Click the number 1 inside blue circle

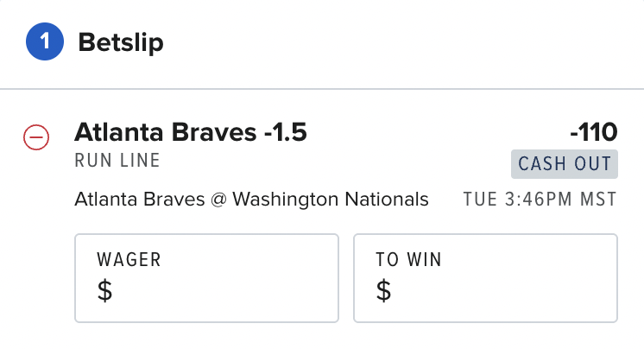point(45,41)
